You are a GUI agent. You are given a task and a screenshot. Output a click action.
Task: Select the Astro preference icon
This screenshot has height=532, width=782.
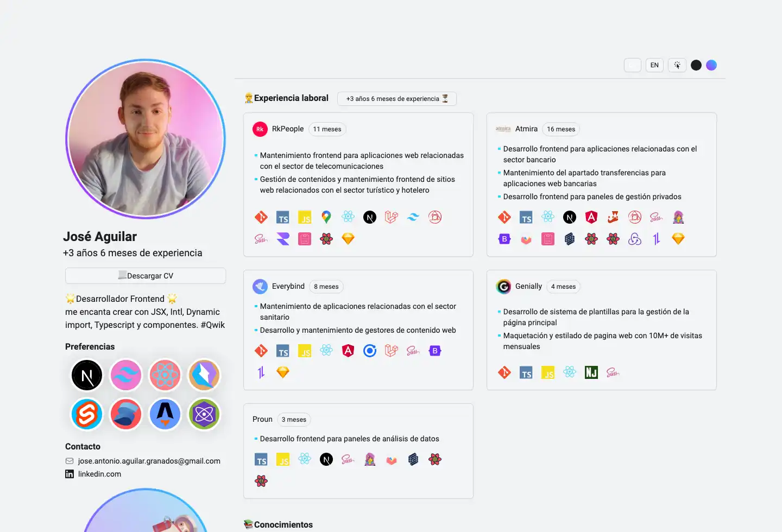coord(165,414)
